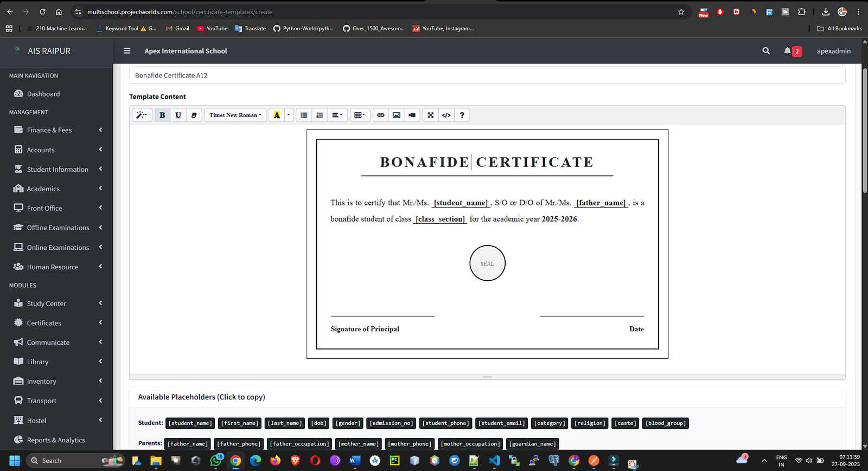Viewport: 868px width, 471px height.
Task: Click the insert video icon
Action: (412, 115)
